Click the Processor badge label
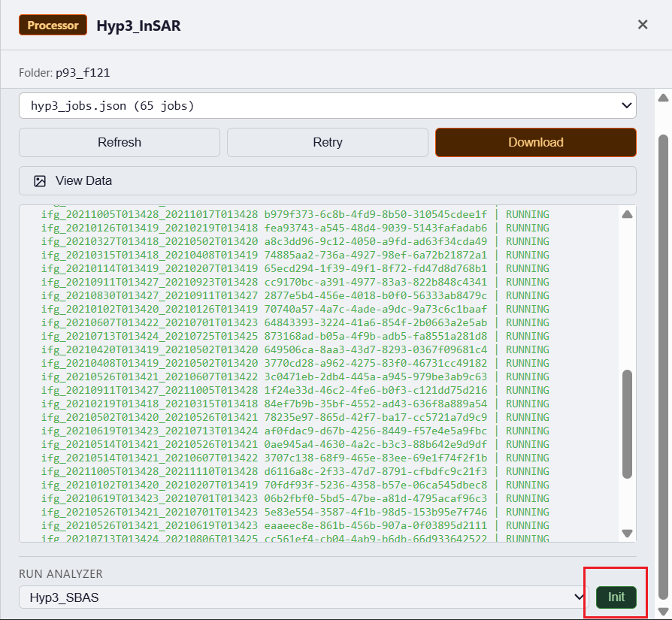 (x=53, y=26)
